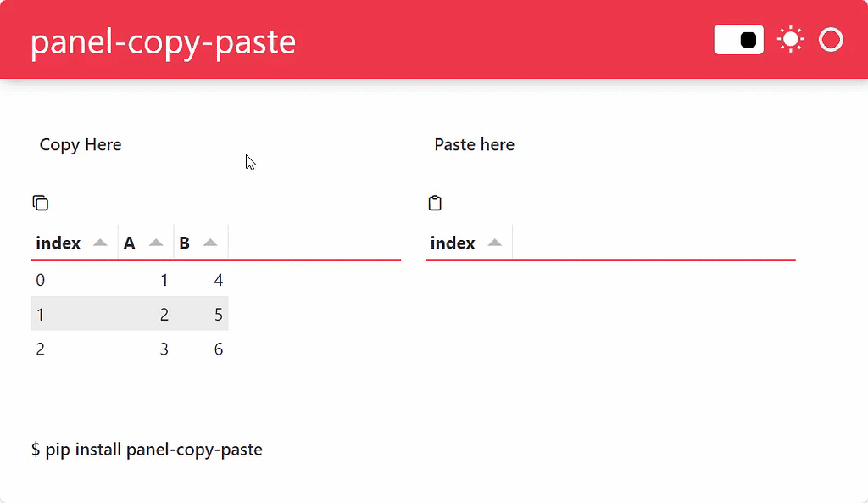Select the highlighted row with index 1
Screen dimensions: 868x503
[x=127, y=314]
